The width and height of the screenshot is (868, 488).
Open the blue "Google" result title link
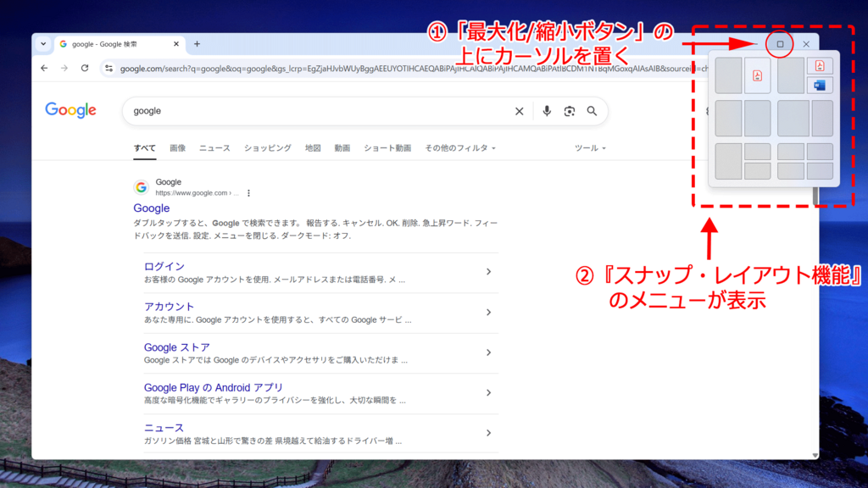[151, 208]
